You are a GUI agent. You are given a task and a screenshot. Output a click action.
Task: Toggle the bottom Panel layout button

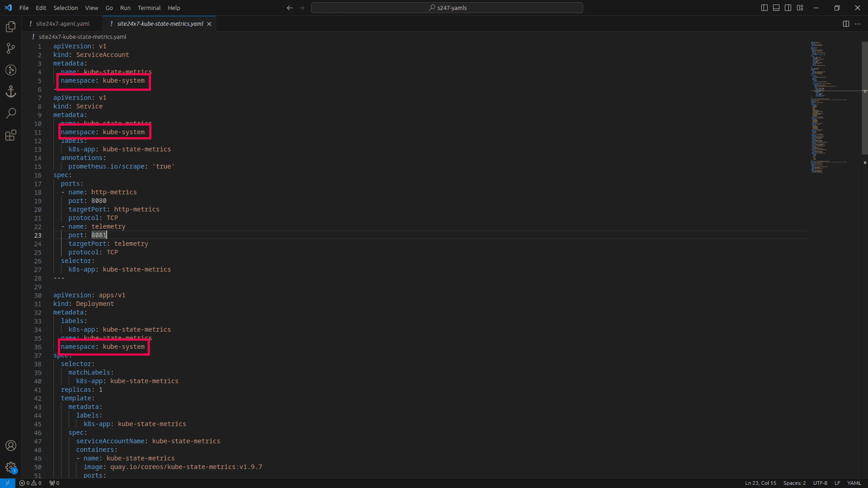(776, 8)
